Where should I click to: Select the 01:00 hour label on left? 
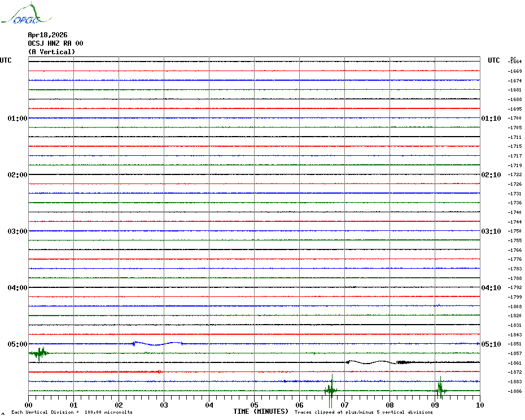(17, 119)
